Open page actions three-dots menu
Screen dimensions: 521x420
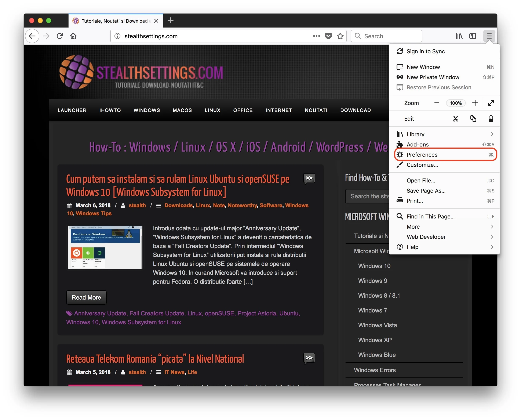(316, 36)
